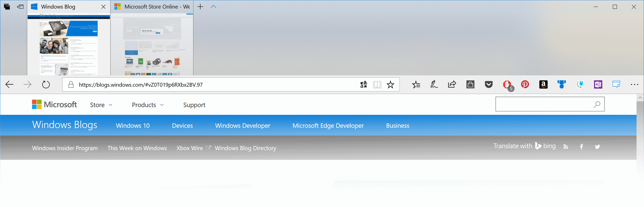The height and width of the screenshot is (207, 644).
Task: Maximize the Edge window
Action: tap(615, 7)
